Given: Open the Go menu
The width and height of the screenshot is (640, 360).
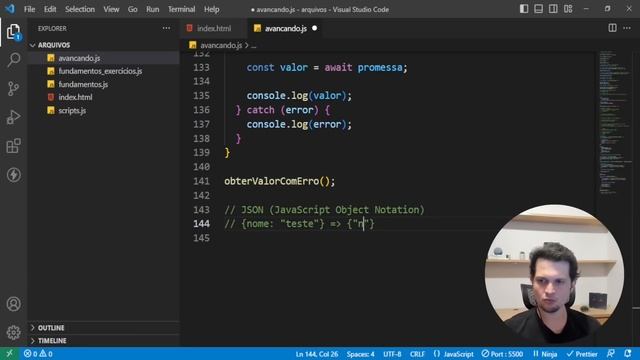Looking at the screenshot, I should coord(133,9).
